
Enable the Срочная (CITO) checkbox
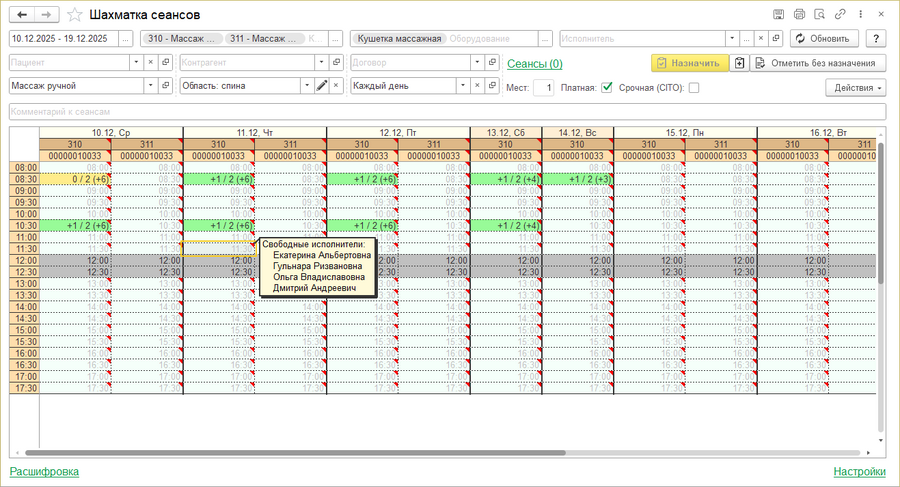(694, 87)
